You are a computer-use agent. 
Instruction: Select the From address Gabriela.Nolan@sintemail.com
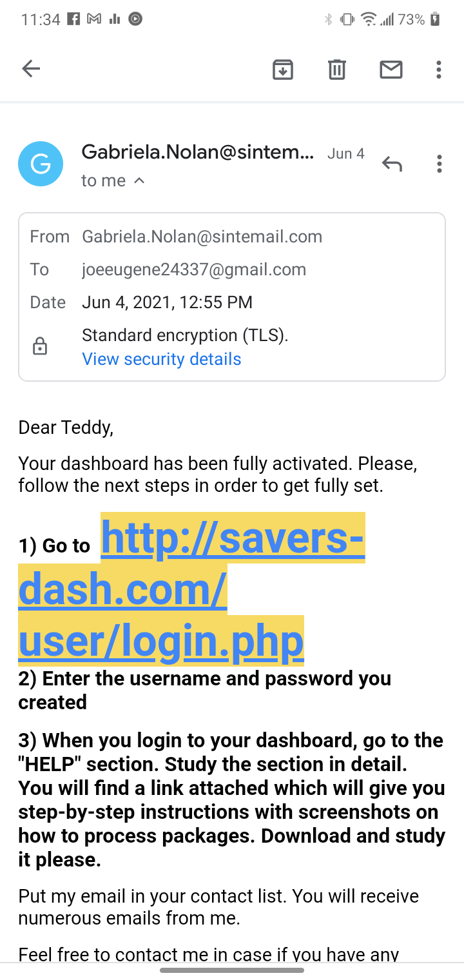pos(202,237)
